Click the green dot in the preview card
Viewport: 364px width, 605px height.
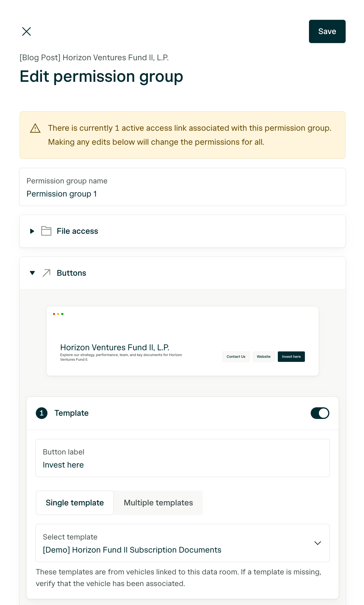pyautogui.click(x=63, y=314)
